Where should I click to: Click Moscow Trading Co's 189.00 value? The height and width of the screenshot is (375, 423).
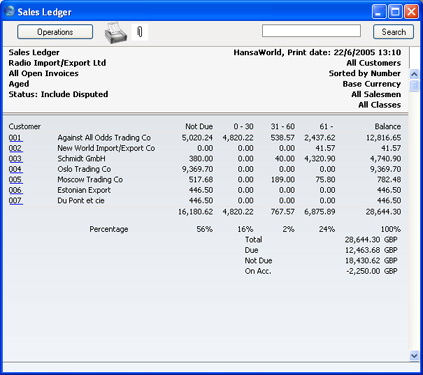point(283,180)
